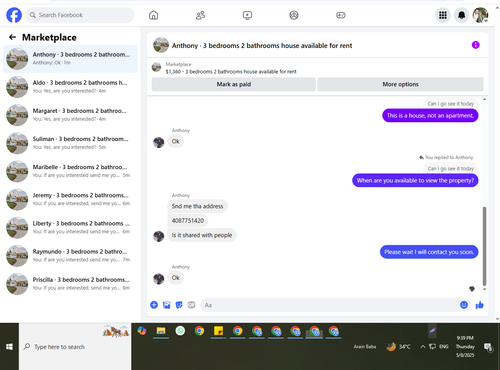Open the Suliman conversation
Viewport: 500px width, 370px height.
click(x=70, y=143)
